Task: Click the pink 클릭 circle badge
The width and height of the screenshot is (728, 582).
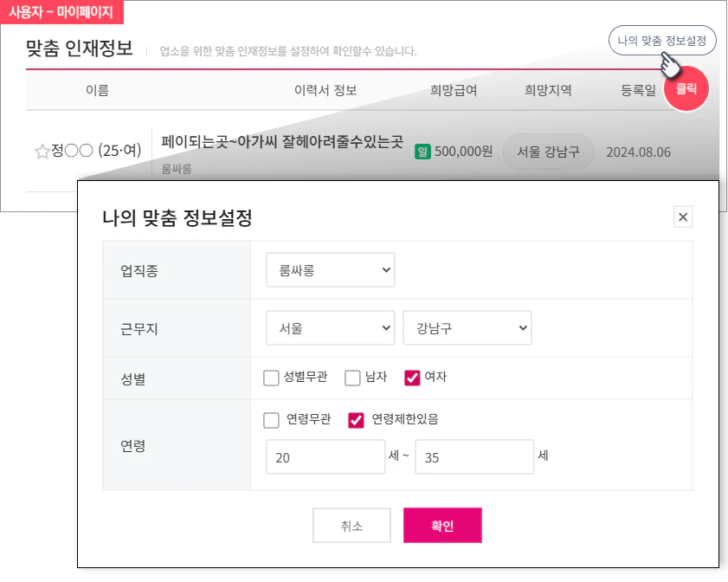Action: [x=686, y=88]
